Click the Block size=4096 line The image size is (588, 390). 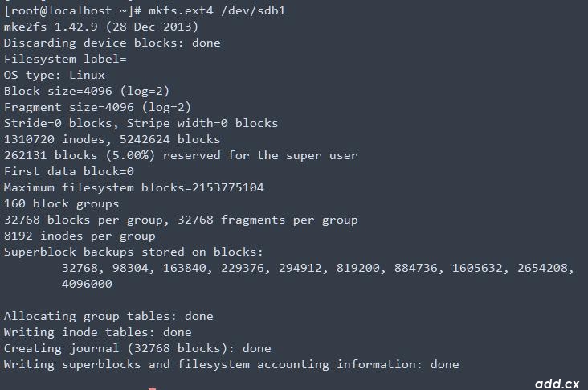coord(87,91)
